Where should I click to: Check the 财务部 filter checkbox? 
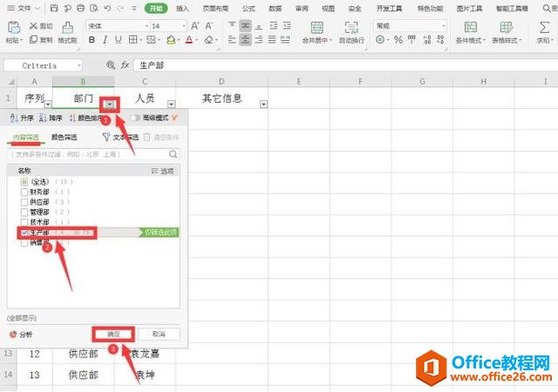pos(24,193)
